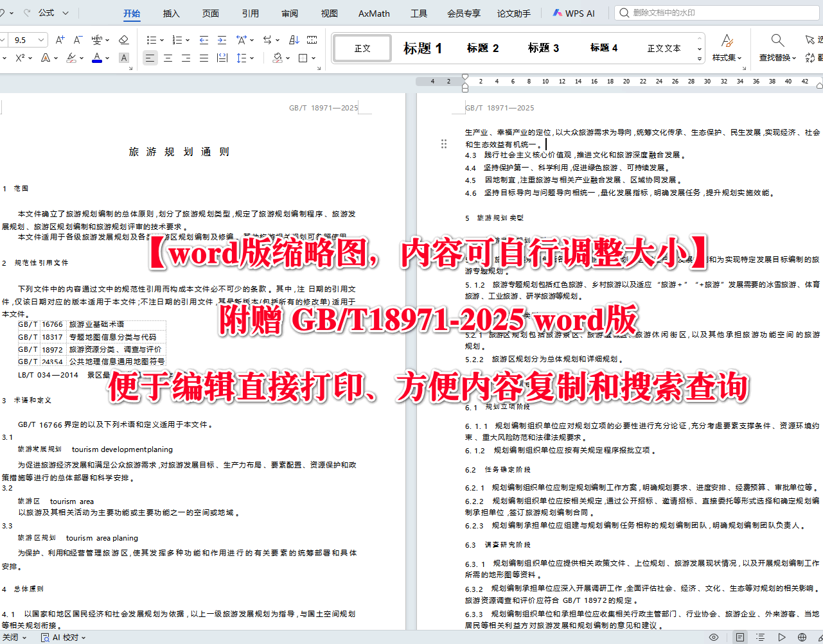823x644 pixels.
Task: Open the 审阅 ribbon tab
Action: (x=289, y=13)
